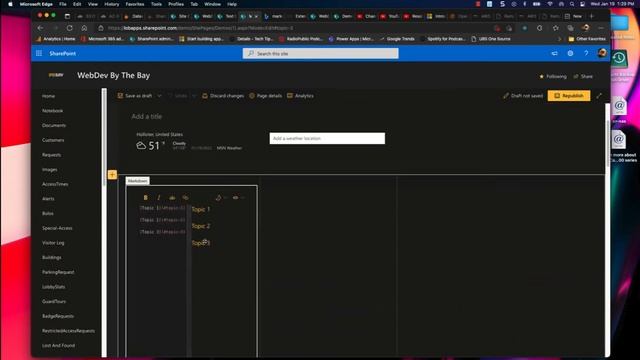Open the History menu
The image size is (640, 360).
(111, 4)
